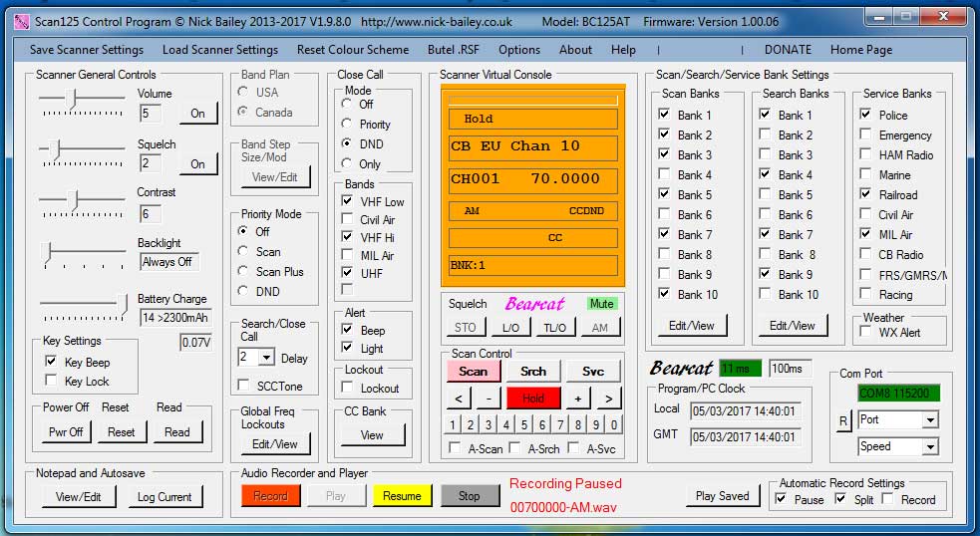Image resolution: width=980 pixels, height=536 pixels.
Task: Select Priority Mode Scan Plus option
Action: pyautogui.click(x=243, y=271)
